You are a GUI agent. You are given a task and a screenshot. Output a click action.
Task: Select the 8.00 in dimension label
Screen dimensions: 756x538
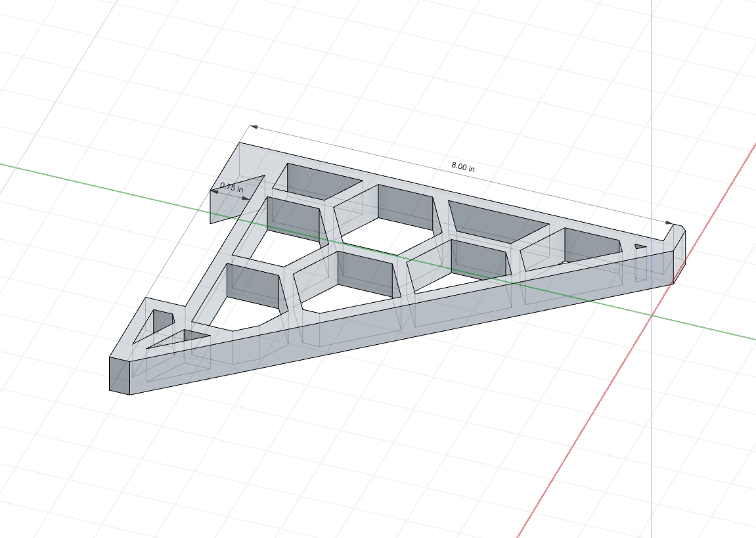[463, 167]
